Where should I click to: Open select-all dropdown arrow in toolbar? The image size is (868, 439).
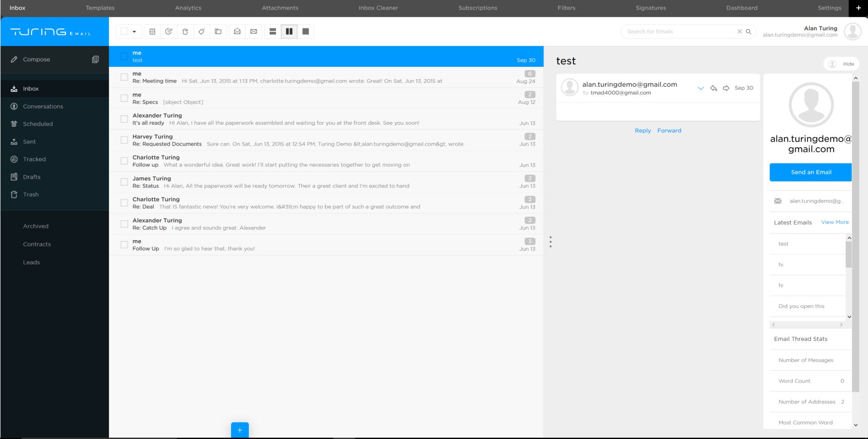tap(134, 32)
